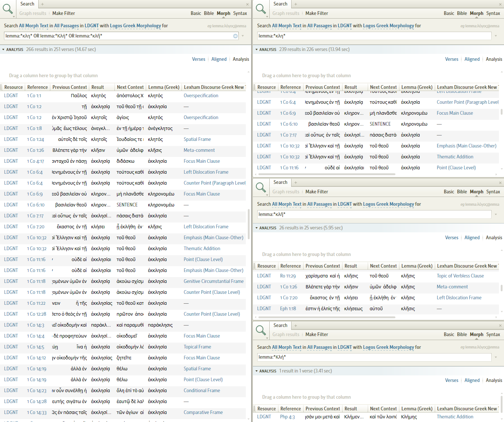Open query history dropdown in the 266-results panel

coord(243,36)
